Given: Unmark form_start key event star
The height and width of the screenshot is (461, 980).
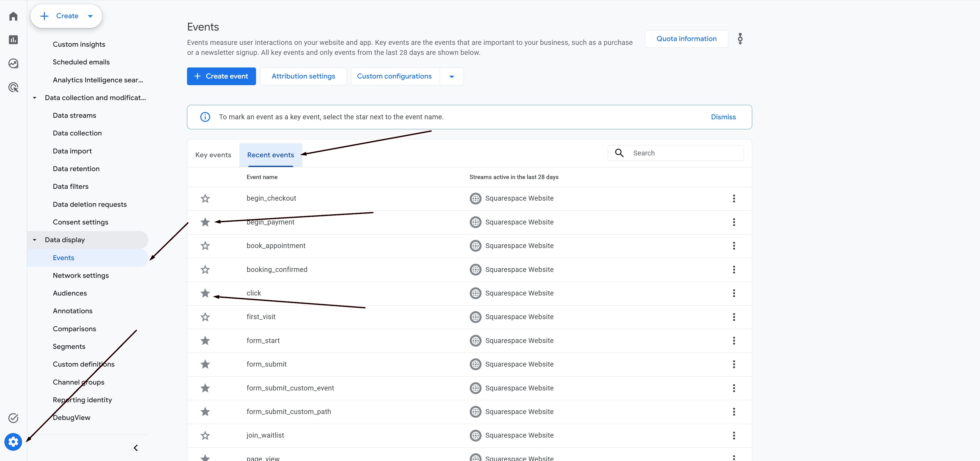Looking at the screenshot, I should (x=205, y=340).
